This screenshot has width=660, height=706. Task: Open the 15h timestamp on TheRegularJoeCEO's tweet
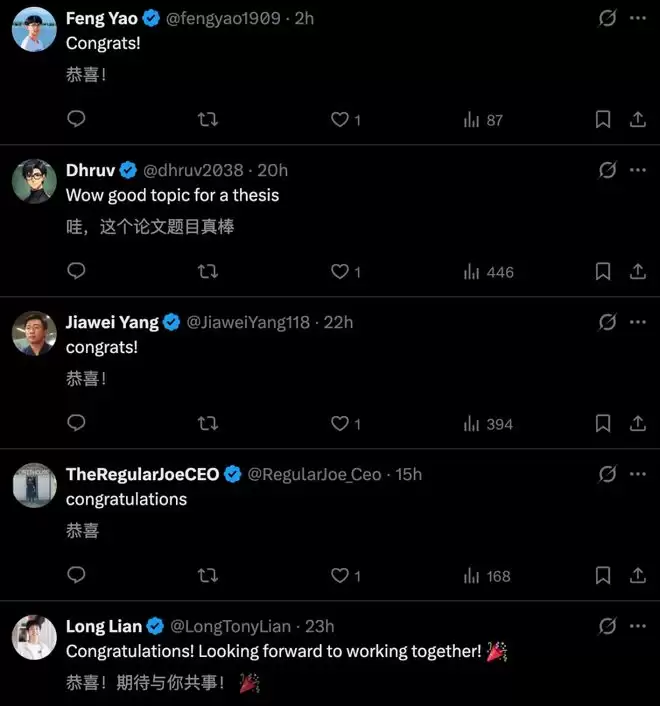409,474
